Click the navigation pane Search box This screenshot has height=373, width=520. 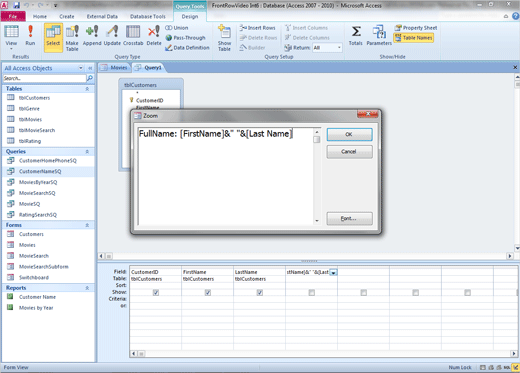(44, 78)
